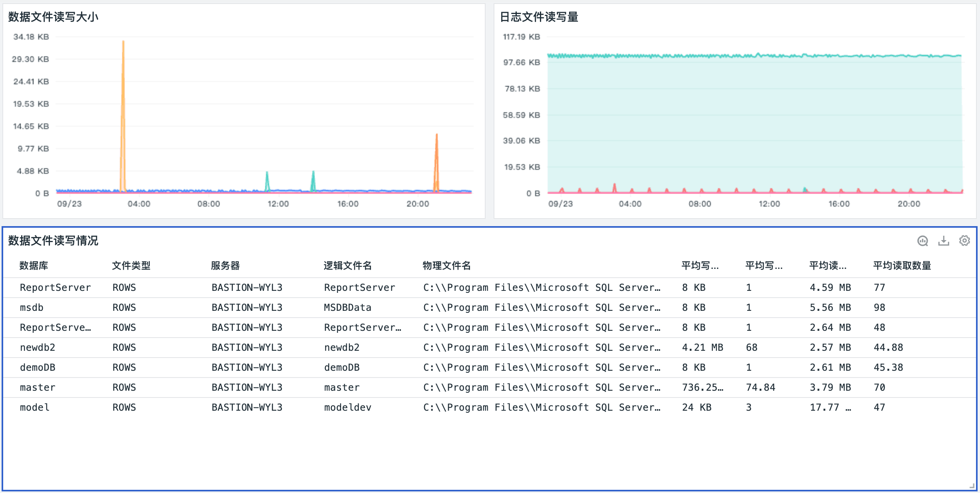Sort by the 逻辑文件名 column header

click(348, 266)
